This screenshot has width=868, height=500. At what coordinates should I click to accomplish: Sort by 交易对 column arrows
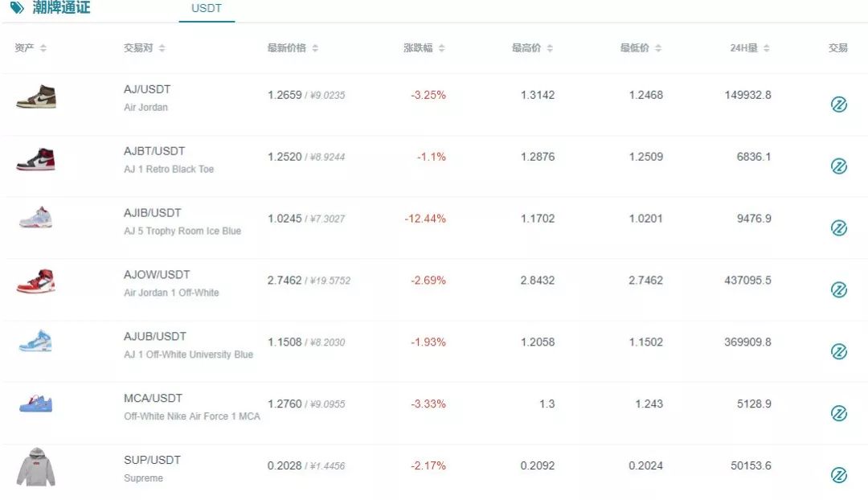(162, 48)
